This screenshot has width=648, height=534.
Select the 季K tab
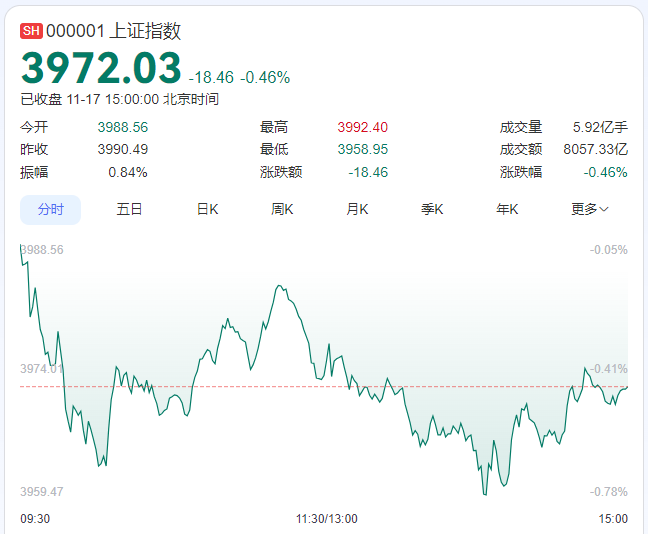(432, 209)
